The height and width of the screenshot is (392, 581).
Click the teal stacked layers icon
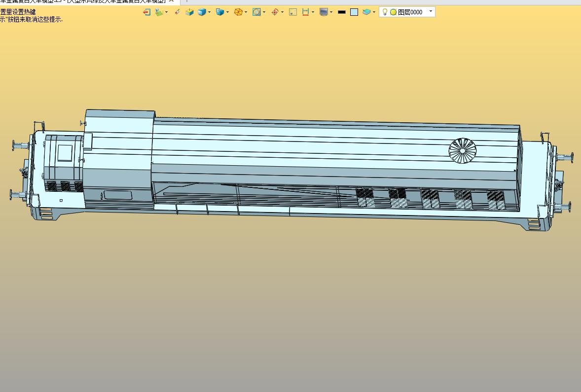click(x=366, y=12)
